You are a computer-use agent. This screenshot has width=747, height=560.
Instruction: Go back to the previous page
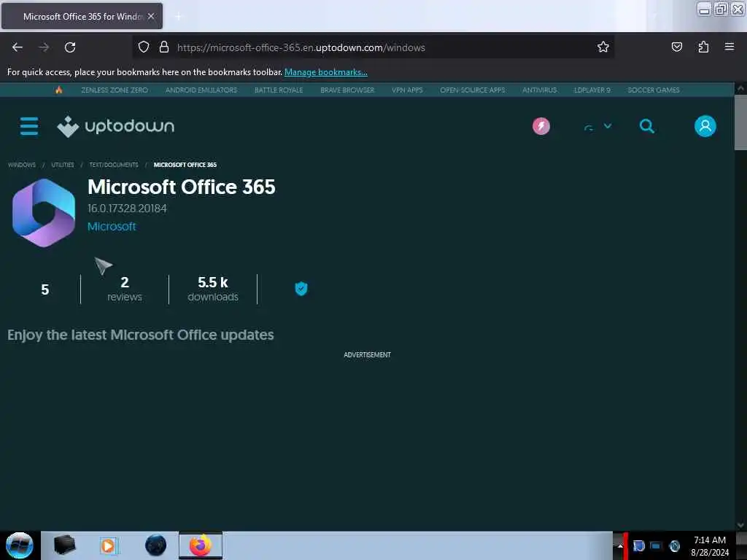(x=18, y=47)
